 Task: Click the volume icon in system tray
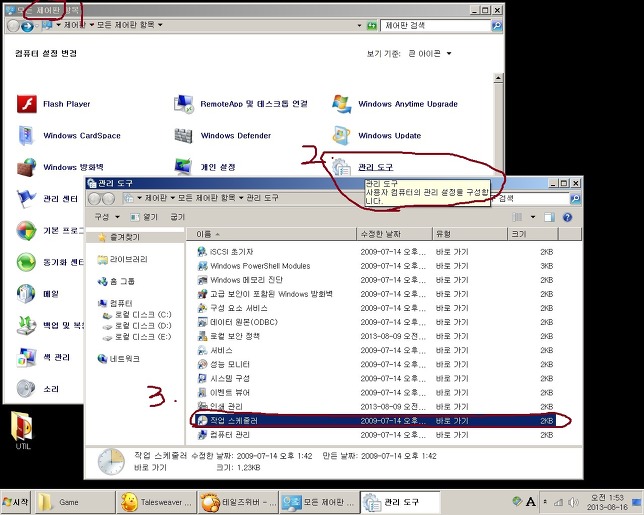pos(573,502)
